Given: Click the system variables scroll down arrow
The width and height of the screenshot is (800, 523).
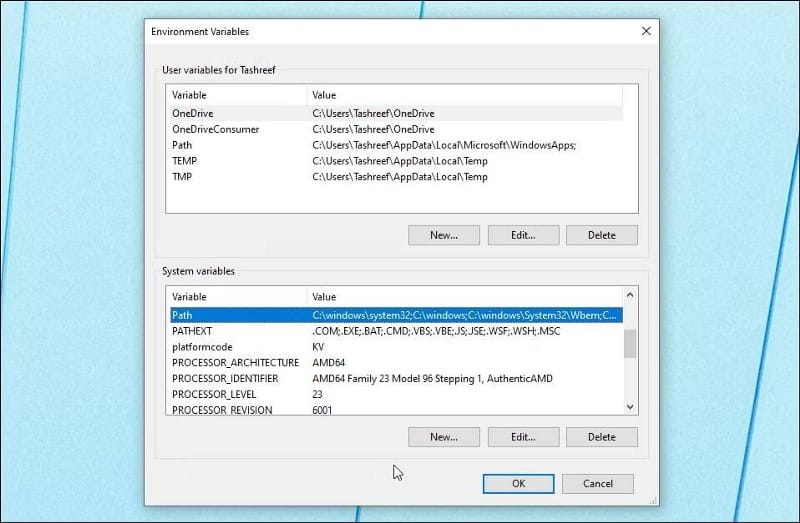Looking at the screenshot, I should [630, 407].
